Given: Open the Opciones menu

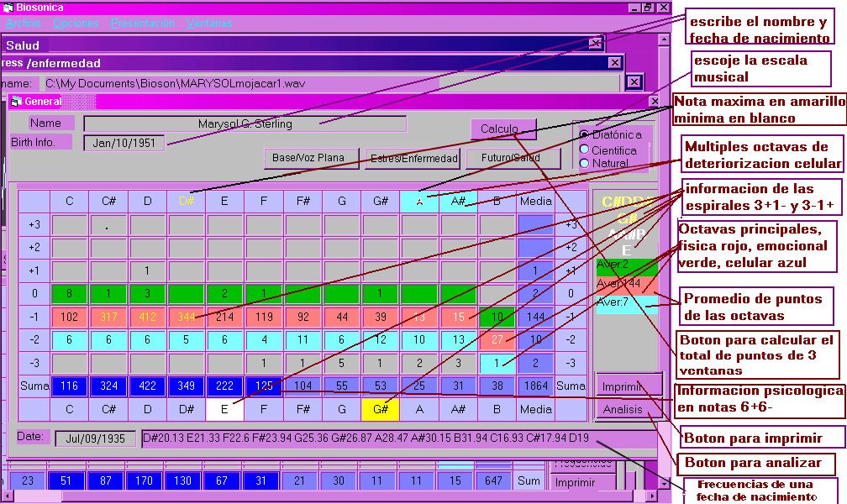Looking at the screenshot, I should pyautogui.click(x=76, y=24).
